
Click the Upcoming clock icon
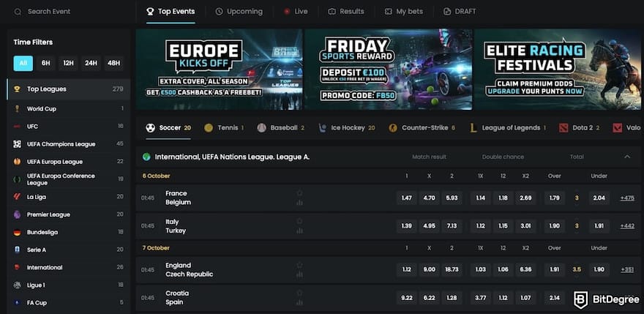pyautogui.click(x=220, y=12)
